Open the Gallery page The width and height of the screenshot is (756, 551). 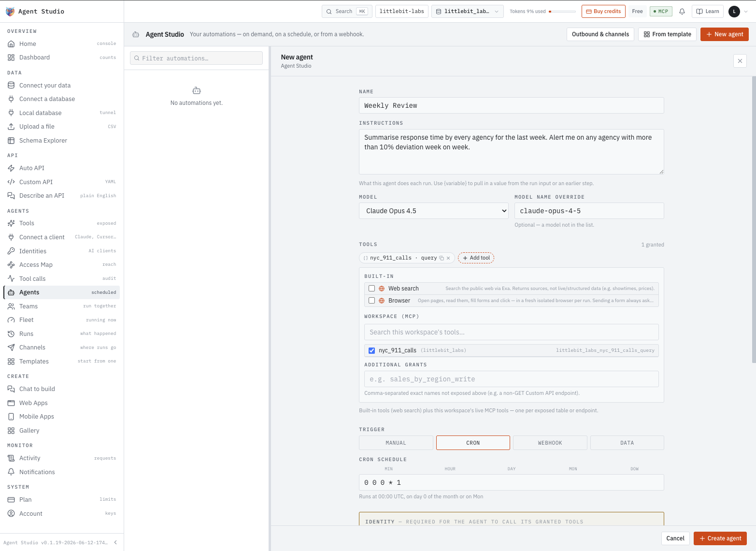click(62, 431)
